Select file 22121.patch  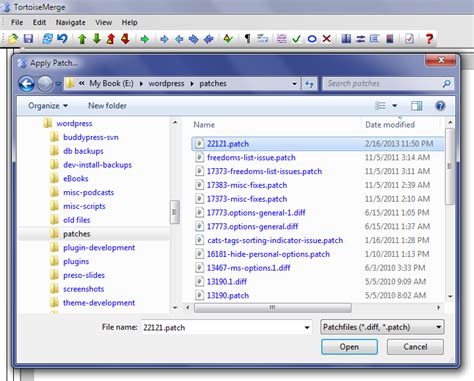[318, 144]
